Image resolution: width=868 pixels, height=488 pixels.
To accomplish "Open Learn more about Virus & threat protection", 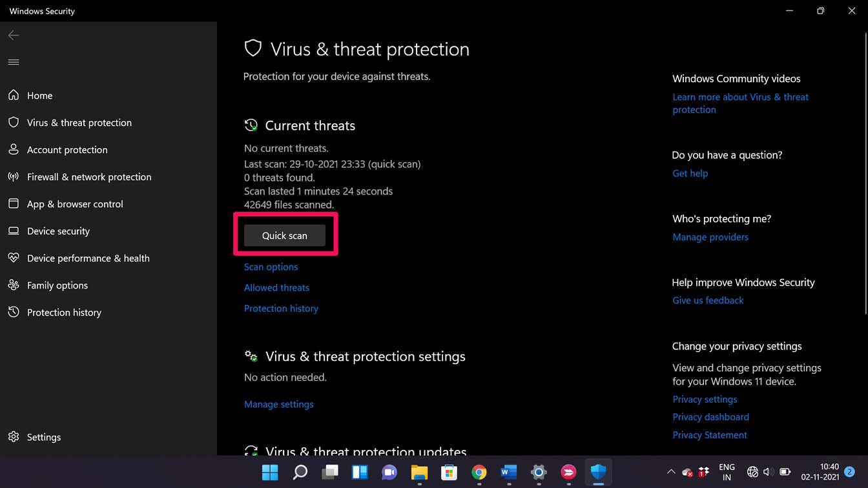I will tap(740, 103).
